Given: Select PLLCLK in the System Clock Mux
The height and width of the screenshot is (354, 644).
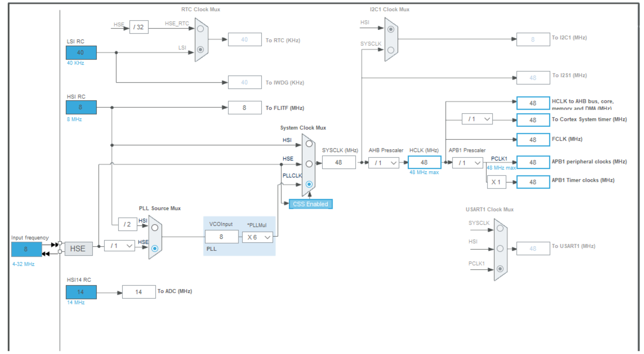Looking at the screenshot, I should coord(309,184).
